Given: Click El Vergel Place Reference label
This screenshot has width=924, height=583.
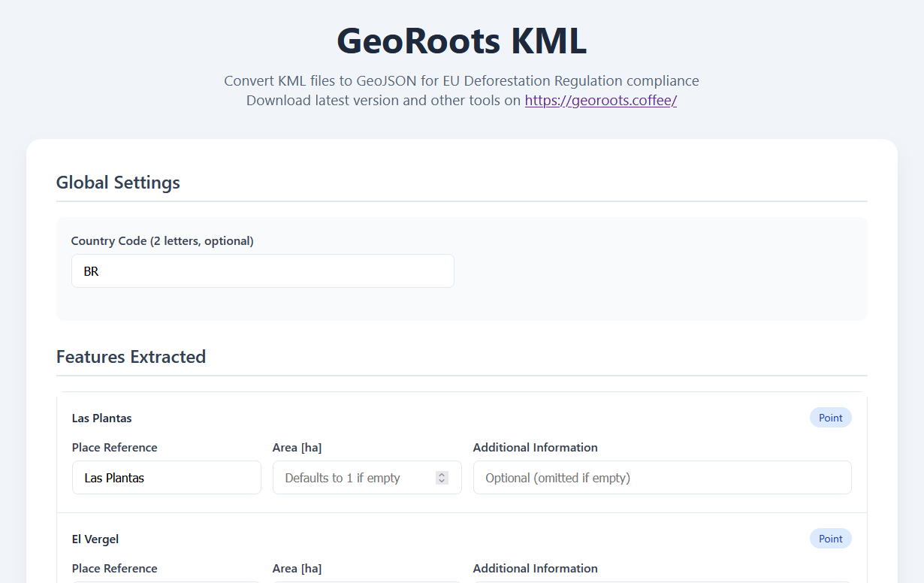Looking at the screenshot, I should click(115, 569).
